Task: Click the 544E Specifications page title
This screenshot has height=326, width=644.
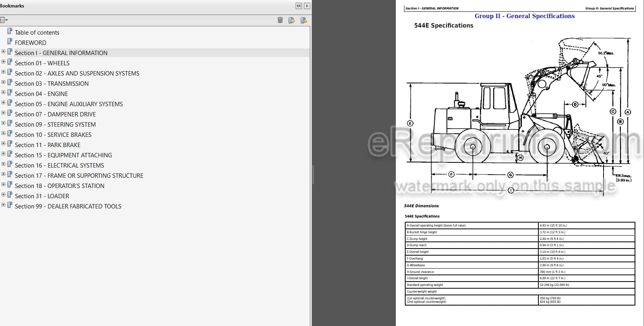Action: point(444,26)
